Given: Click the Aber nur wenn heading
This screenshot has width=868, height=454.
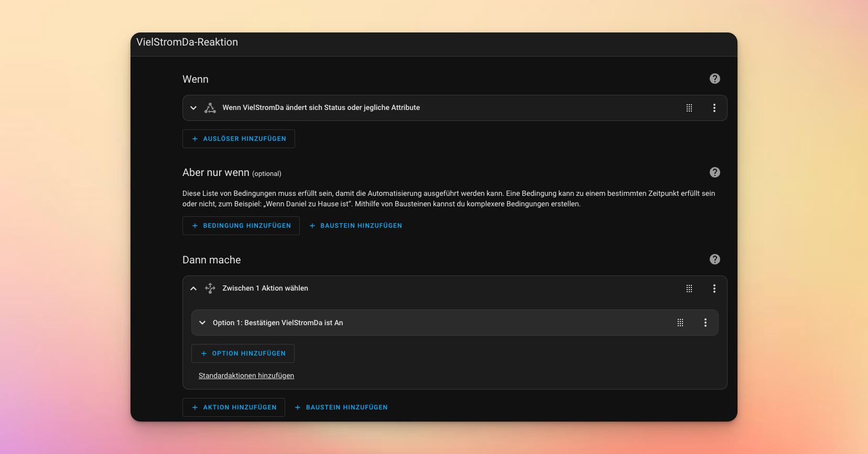Looking at the screenshot, I should [216, 172].
